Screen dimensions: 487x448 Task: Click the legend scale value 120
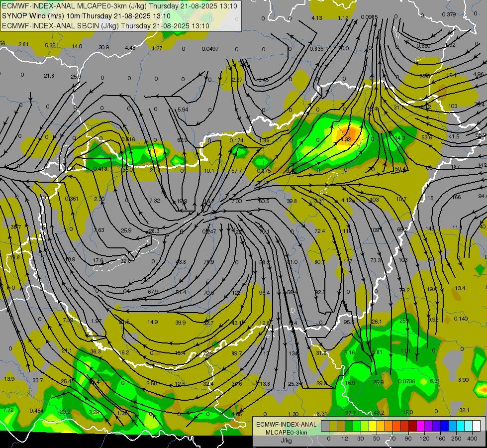[424, 439]
